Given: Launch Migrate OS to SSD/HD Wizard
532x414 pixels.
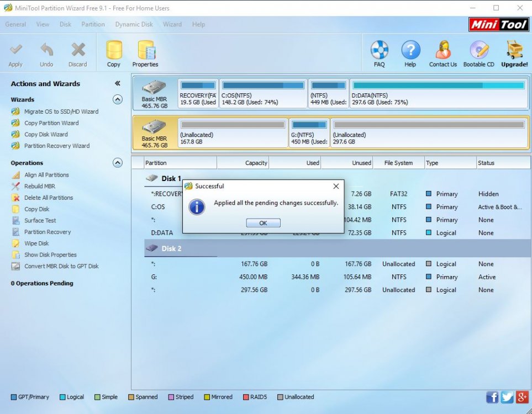Looking at the screenshot, I should [x=61, y=112].
